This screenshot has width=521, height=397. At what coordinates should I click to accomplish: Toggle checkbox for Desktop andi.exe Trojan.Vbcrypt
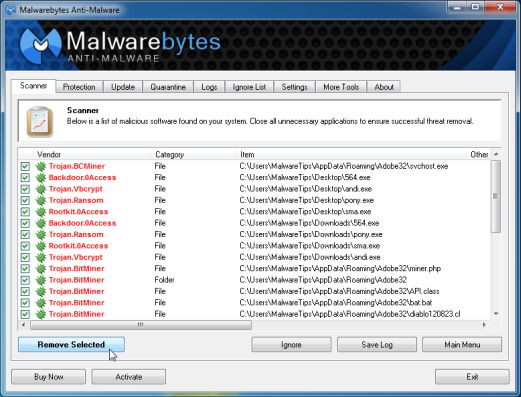coord(25,189)
